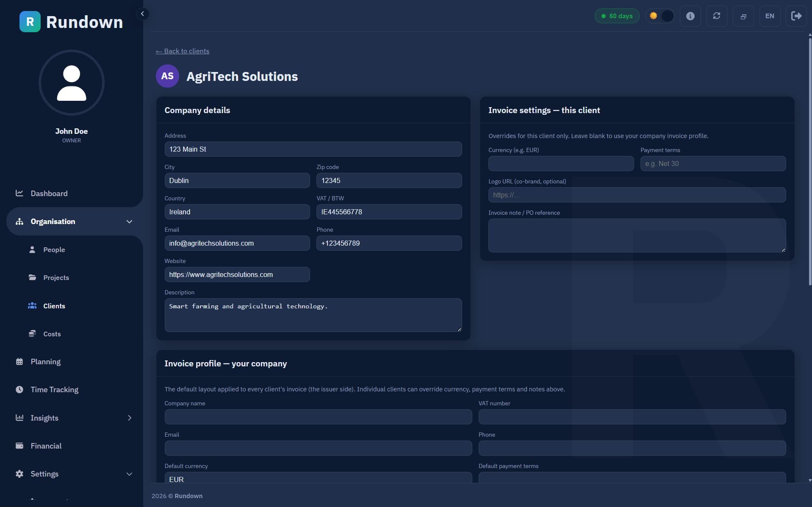The image size is (812, 507).
Task: Edit the VAT / BTW field
Action: (x=389, y=212)
